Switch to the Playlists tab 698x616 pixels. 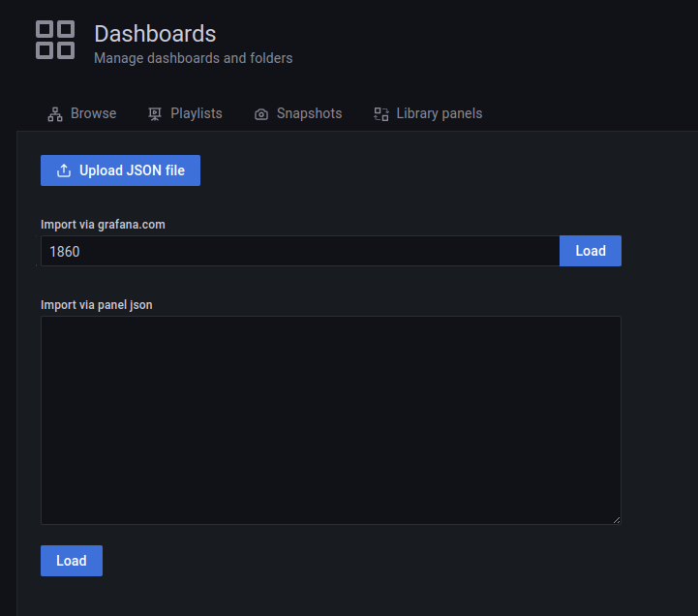pos(185,114)
